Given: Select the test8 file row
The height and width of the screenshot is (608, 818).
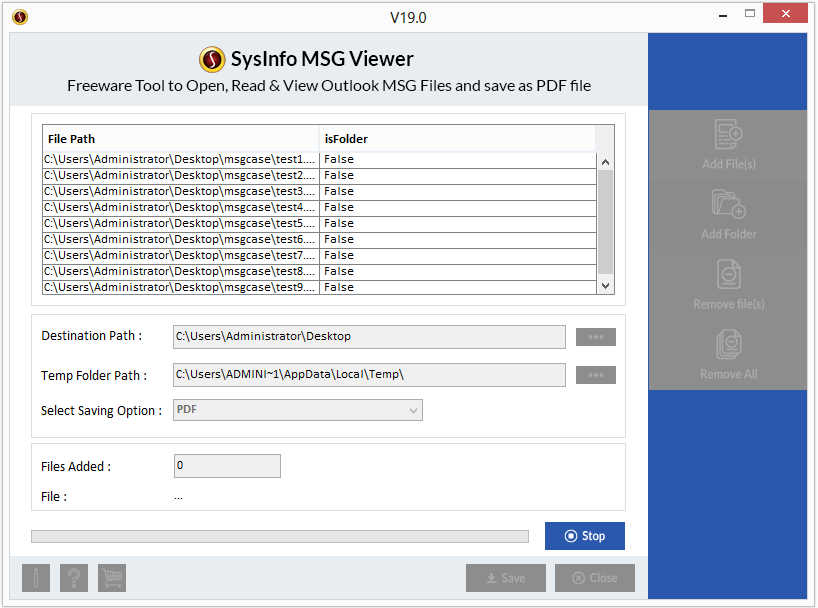Looking at the screenshot, I should (319, 272).
